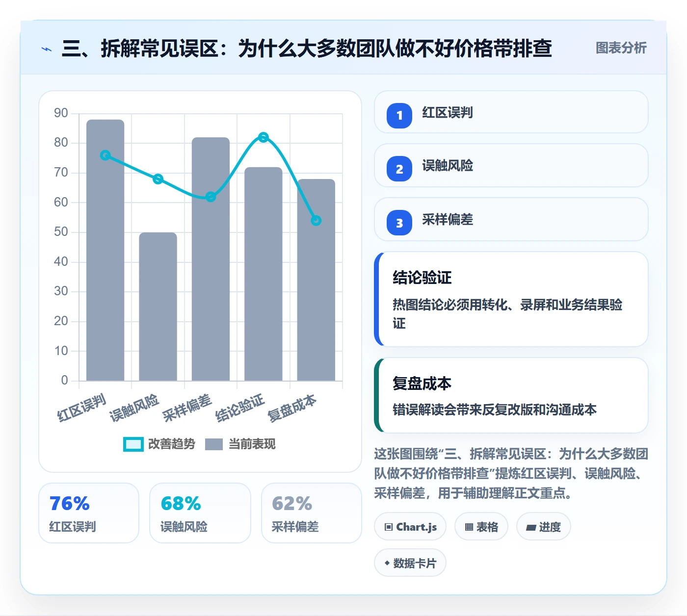Click the 复盘成本 bar in the chart

316,280
